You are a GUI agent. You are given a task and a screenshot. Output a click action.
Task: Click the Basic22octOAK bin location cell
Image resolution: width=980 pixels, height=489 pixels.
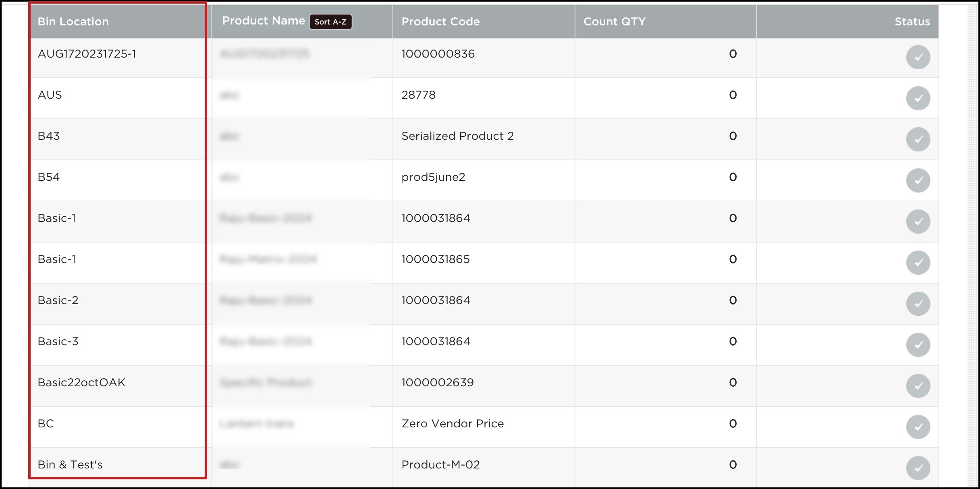tap(81, 383)
